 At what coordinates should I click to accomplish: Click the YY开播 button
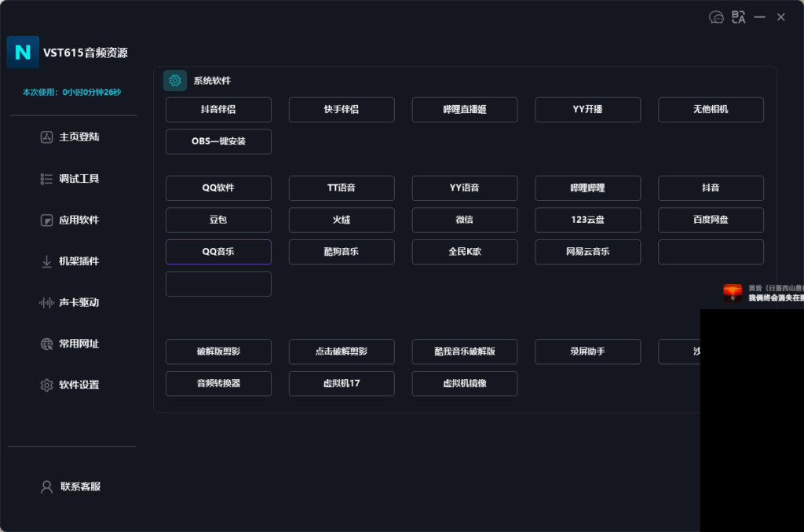[587, 110]
